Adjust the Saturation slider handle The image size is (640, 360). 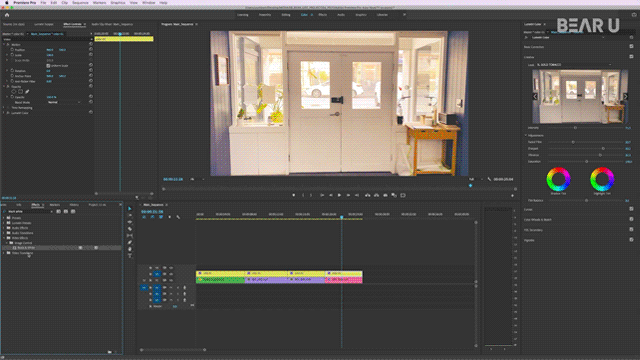(x=587, y=162)
